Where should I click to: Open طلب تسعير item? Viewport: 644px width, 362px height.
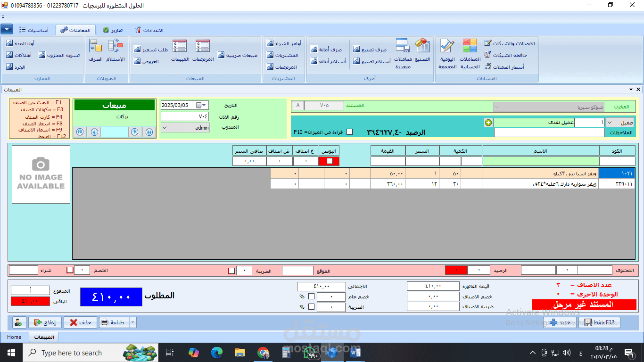pyautogui.click(x=151, y=49)
